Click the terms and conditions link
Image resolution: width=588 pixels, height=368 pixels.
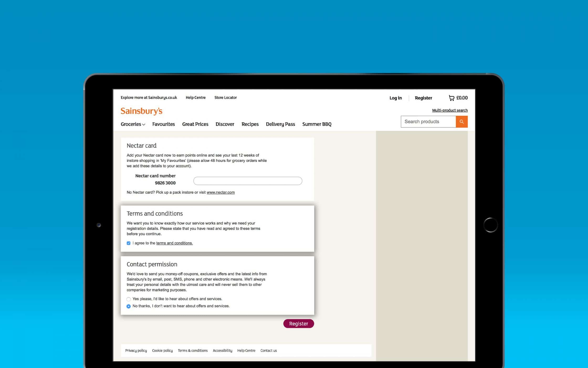pyautogui.click(x=174, y=243)
